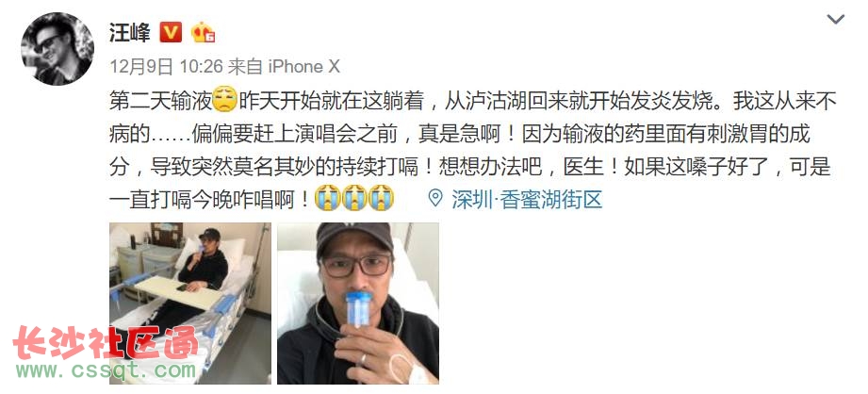
Task: Click the sick face emoji after 输液
Action: (225, 100)
